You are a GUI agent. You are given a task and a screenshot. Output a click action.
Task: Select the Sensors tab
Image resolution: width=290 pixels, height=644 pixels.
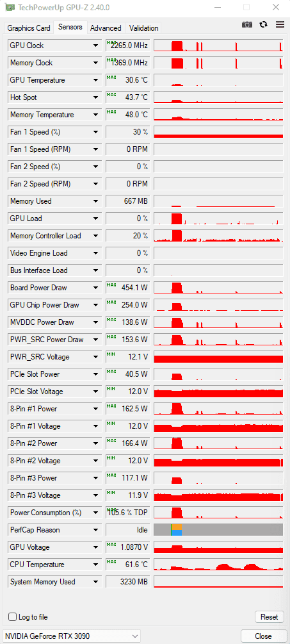pyautogui.click(x=70, y=27)
